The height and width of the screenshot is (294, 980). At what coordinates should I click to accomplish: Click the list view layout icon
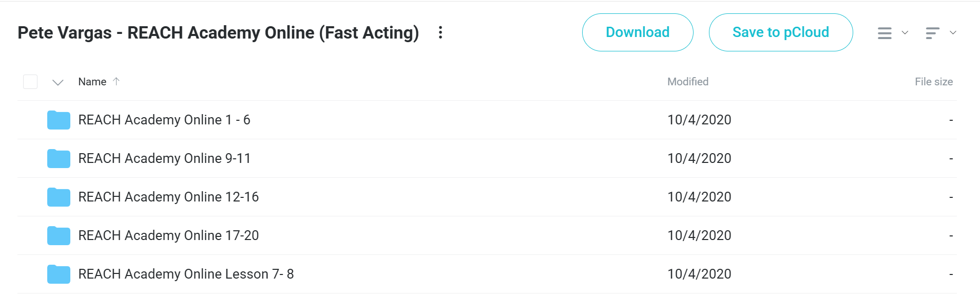[x=885, y=33]
